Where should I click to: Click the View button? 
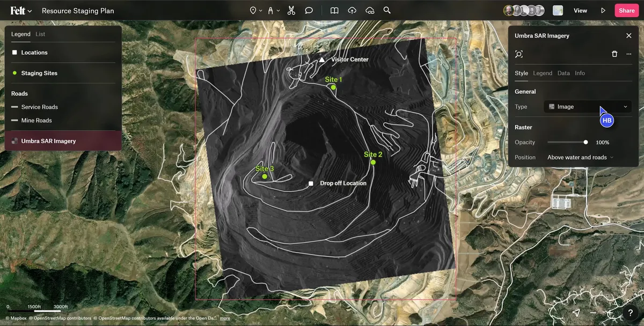coord(580,11)
